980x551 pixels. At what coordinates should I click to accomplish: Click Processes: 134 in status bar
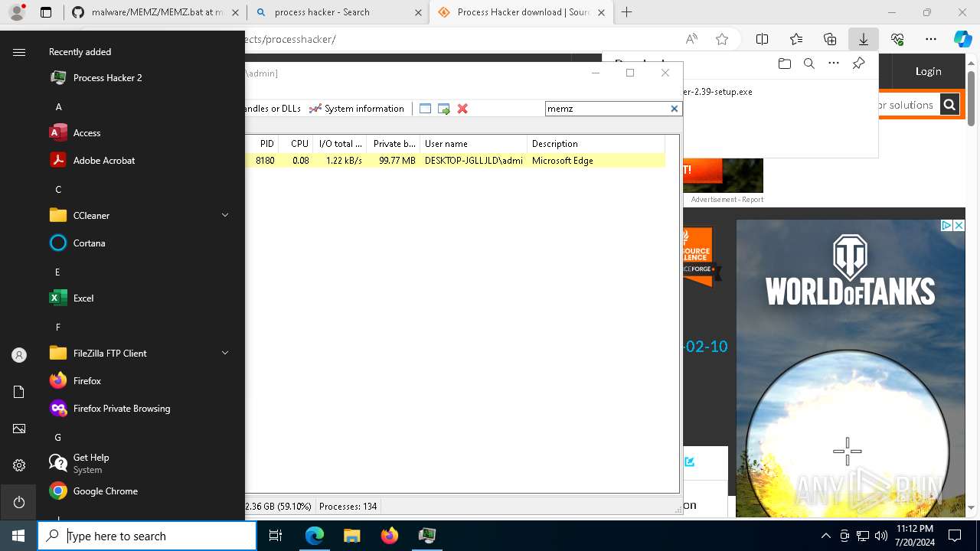point(348,507)
